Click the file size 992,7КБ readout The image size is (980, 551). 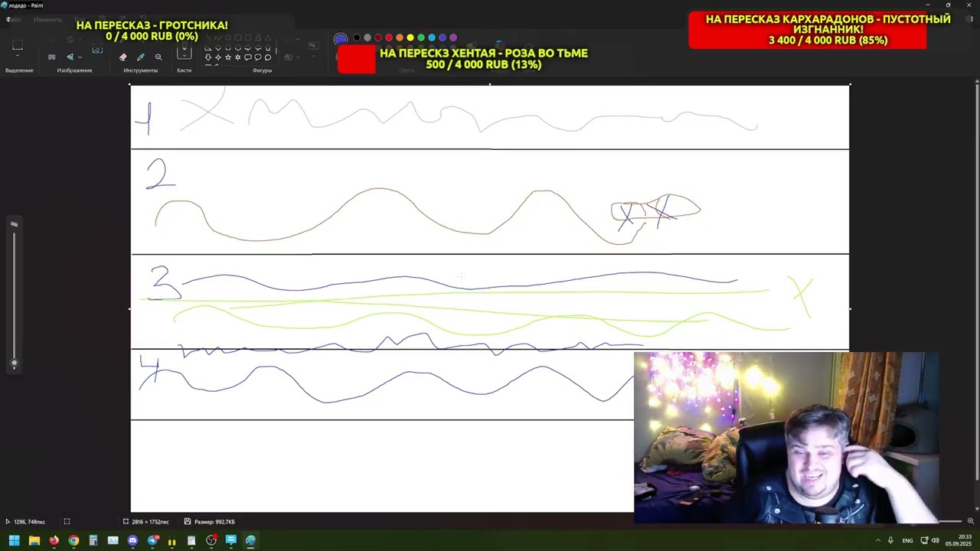(210, 522)
